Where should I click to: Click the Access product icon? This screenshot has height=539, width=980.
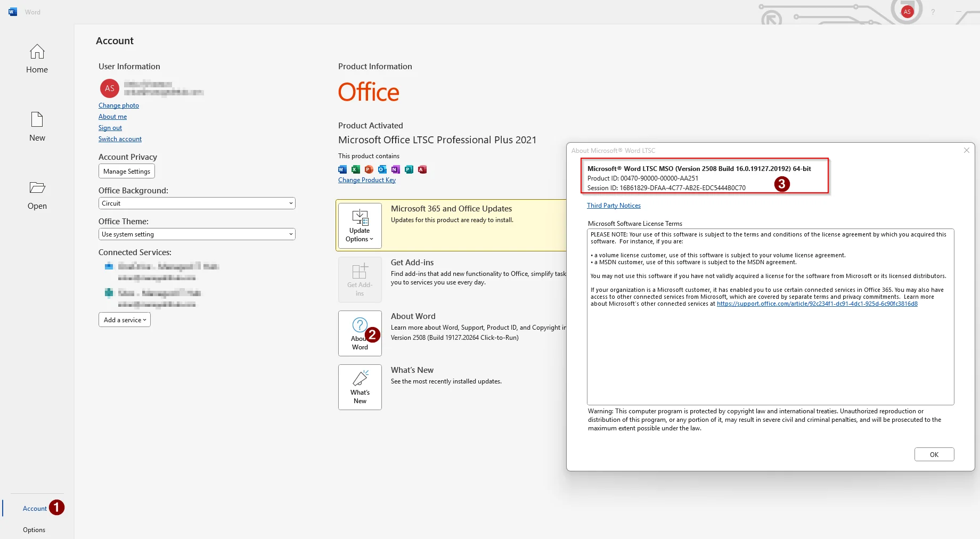pyautogui.click(x=422, y=169)
